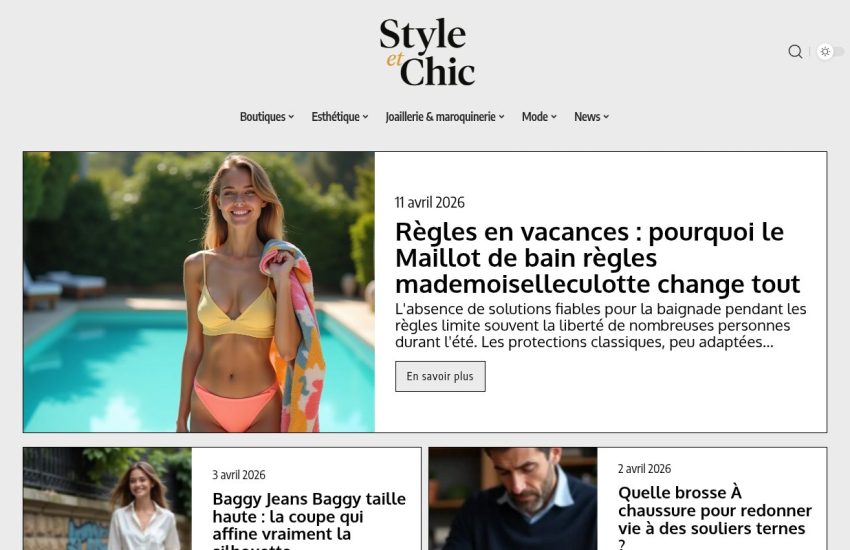Toggle the dark mode switch
The image size is (850, 550).
pos(830,51)
